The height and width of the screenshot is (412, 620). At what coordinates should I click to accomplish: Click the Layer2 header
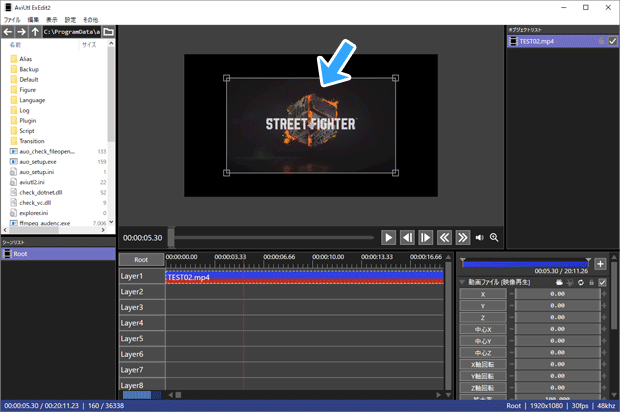point(142,292)
